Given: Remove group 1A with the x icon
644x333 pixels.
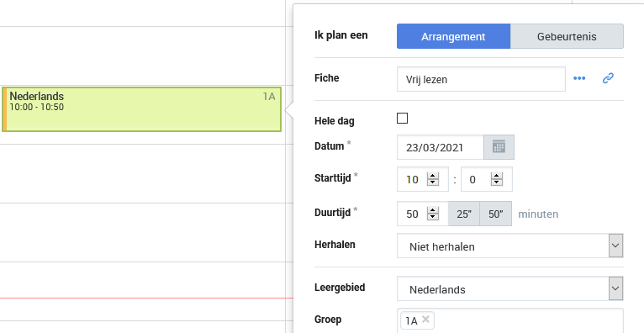Looking at the screenshot, I should (x=425, y=319).
